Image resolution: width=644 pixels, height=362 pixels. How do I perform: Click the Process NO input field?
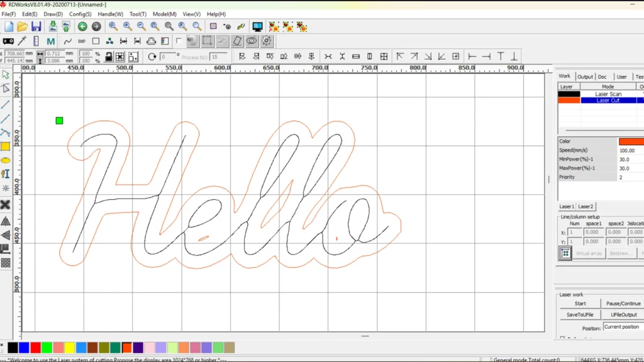point(218,57)
